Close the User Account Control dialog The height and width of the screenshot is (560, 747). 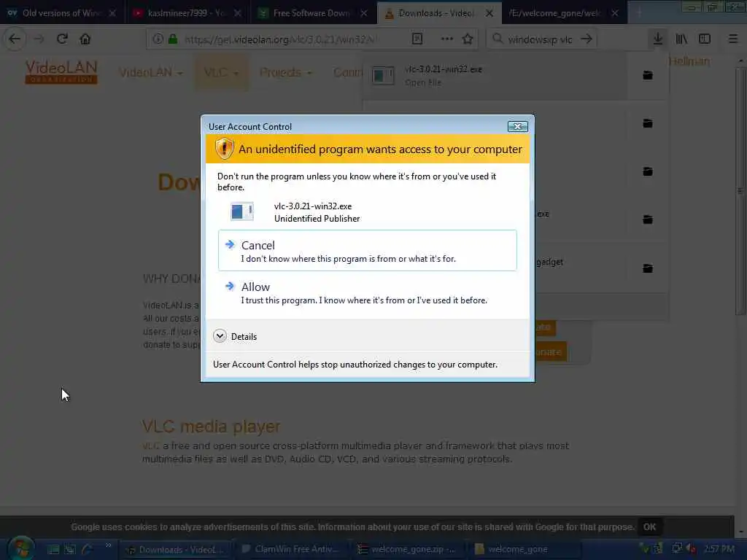517,127
